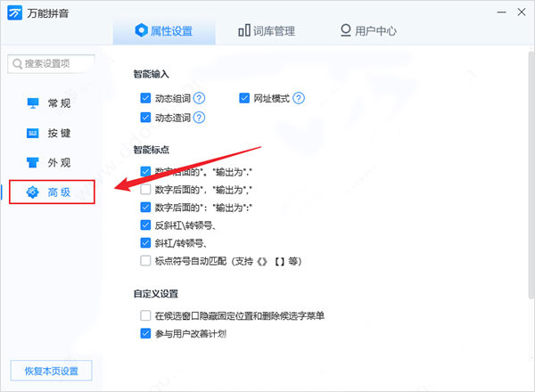
Task: Go to the 用户中心 tab
Action: (368, 31)
